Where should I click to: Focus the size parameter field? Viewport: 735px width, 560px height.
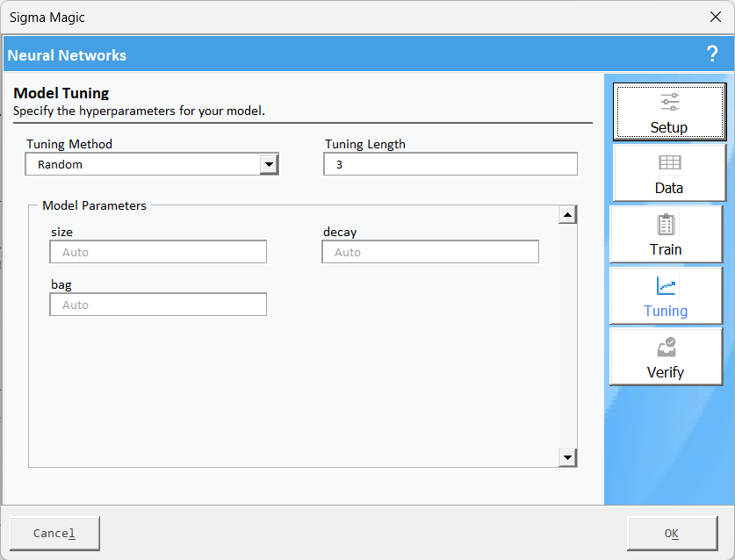tap(158, 252)
